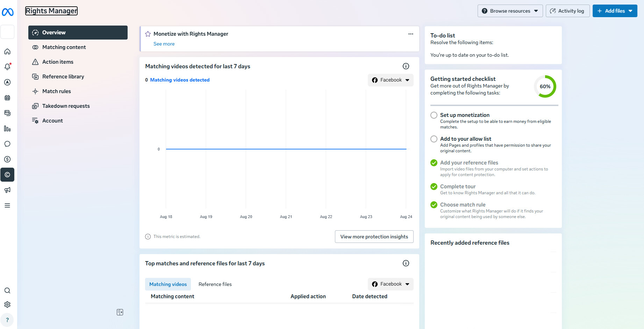This screenshot has height=329, width=644.
Task: Click the Complete tour green checkmark
Action: click(x=434, y=187)
